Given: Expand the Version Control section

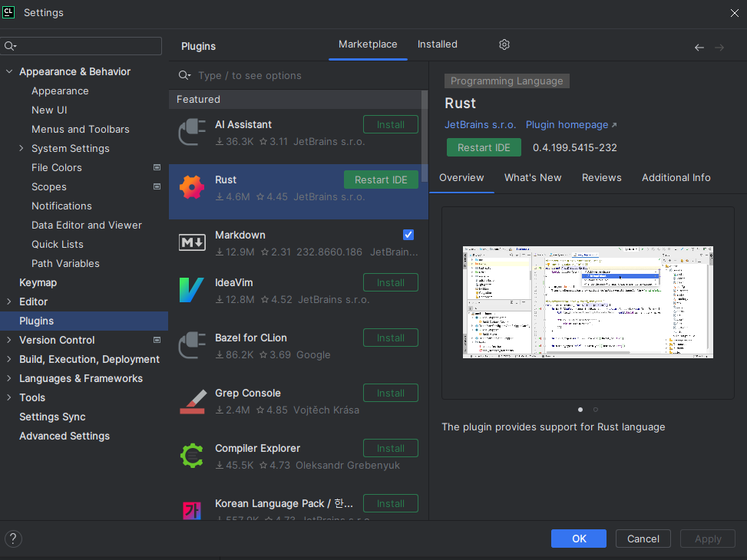Looking at the screenshot, I should (9, 340).
